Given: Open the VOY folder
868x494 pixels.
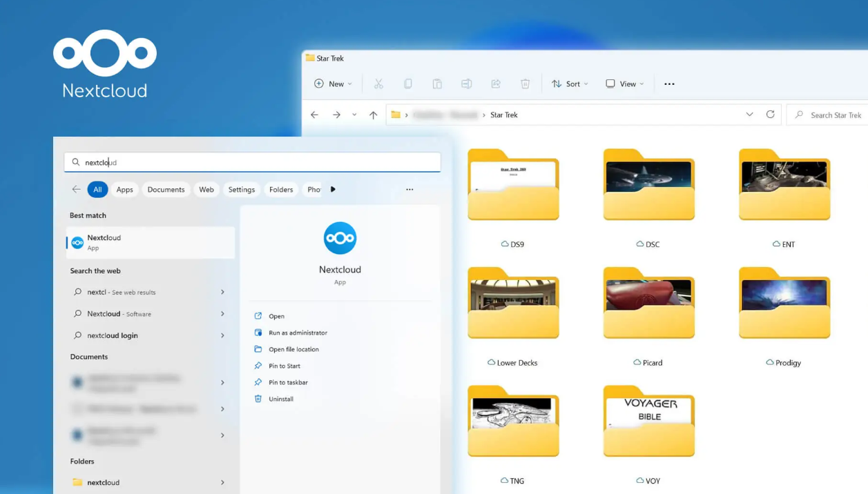Looking at the screenshot, I should pos(649,435).
